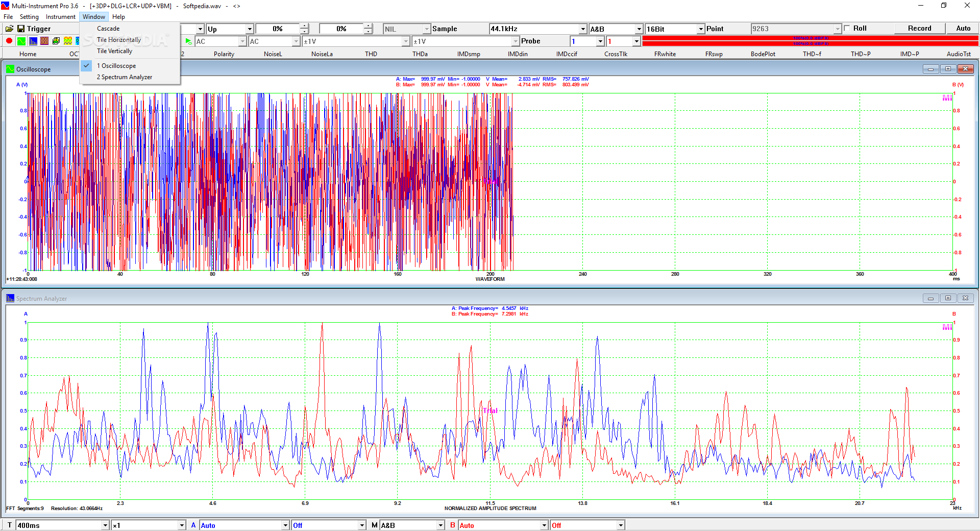
Task: Click the Auto button
Action: (963, 28)
